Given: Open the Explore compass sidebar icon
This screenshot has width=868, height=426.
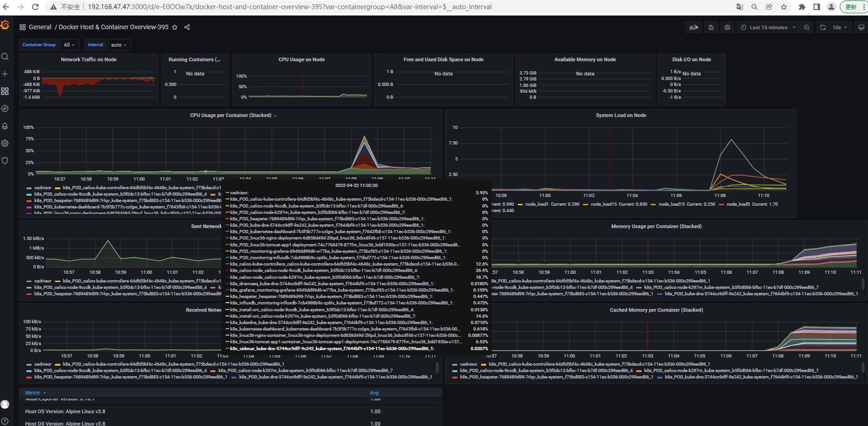Looking at the screenshot, I should 5,109.
